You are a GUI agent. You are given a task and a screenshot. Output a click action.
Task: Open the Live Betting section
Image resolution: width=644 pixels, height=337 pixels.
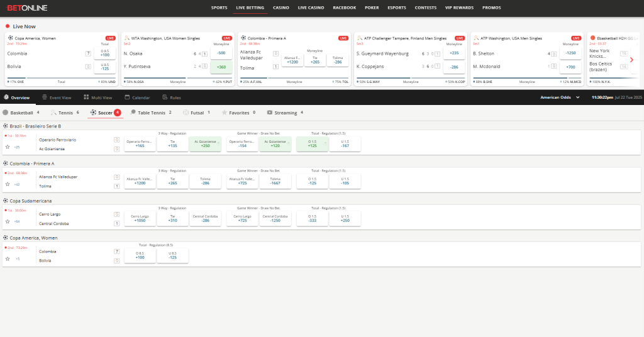coord(250,8)
